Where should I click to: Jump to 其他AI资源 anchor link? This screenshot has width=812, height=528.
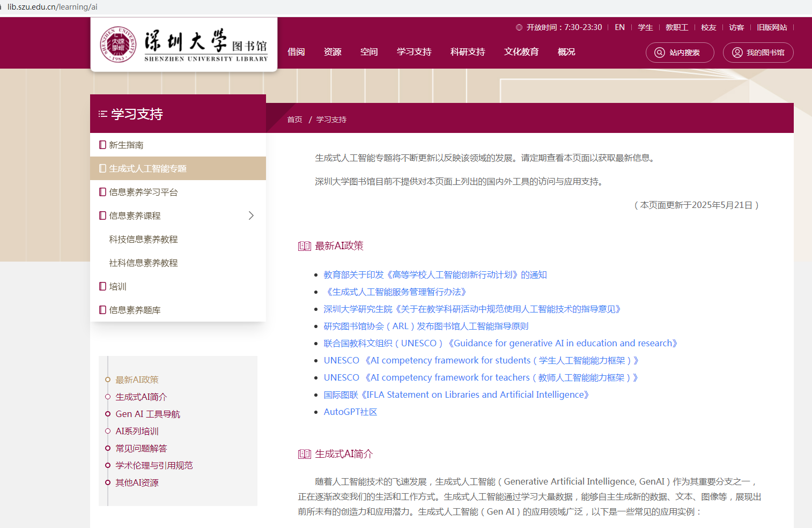pyautogui.click(x=137, y=482)
